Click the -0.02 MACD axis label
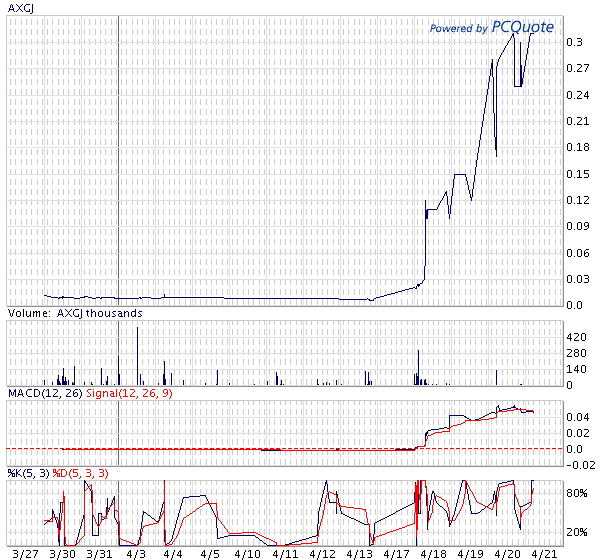 point(581,465)
